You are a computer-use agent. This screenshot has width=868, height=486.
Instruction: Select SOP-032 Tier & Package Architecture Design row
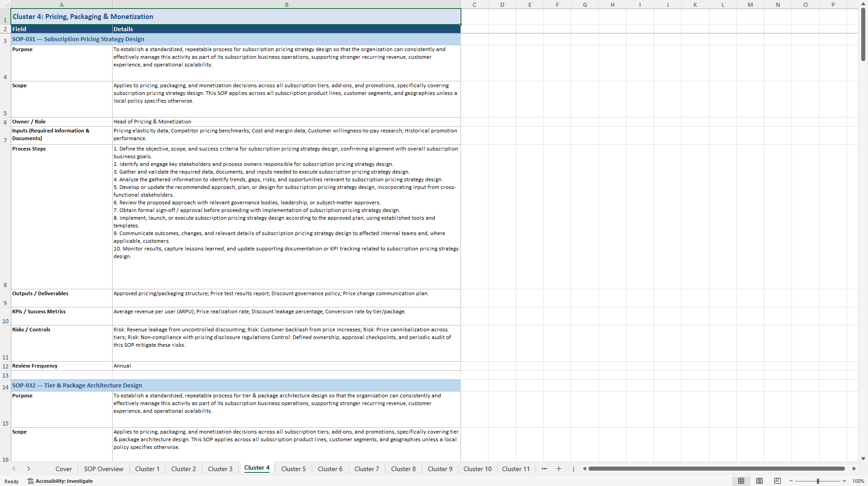pos(236,386)
